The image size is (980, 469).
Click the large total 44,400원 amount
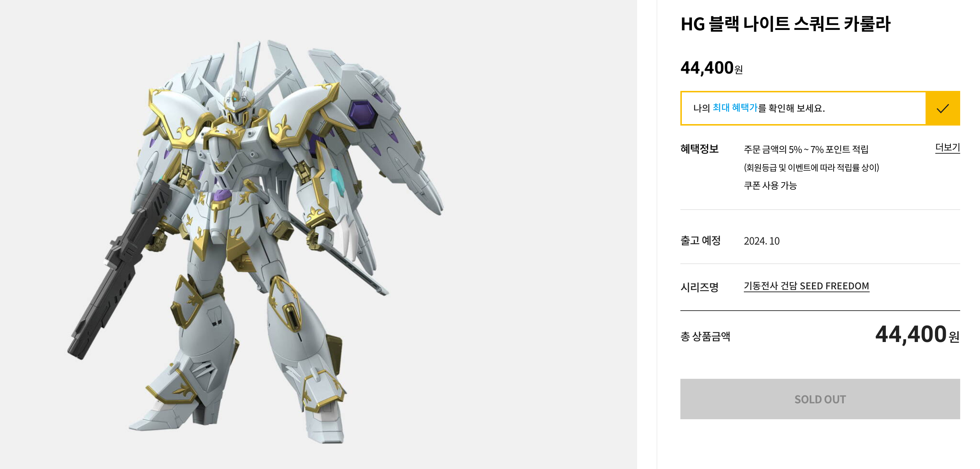[917, 334]
